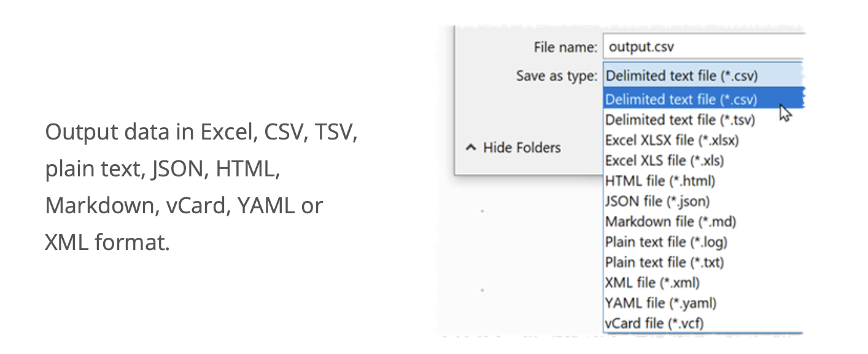Choose YAML file (*.yaml) save type
Screen dimensions: 868x354
click(661, 303)
